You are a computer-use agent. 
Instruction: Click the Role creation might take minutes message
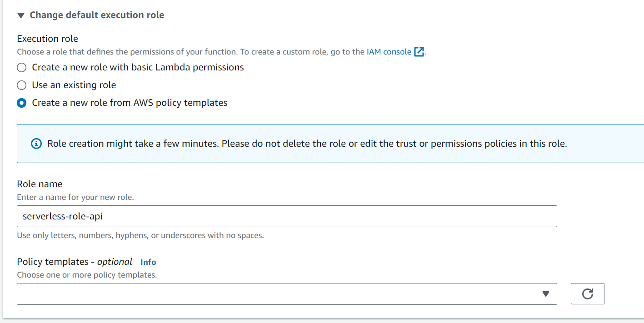307,144
